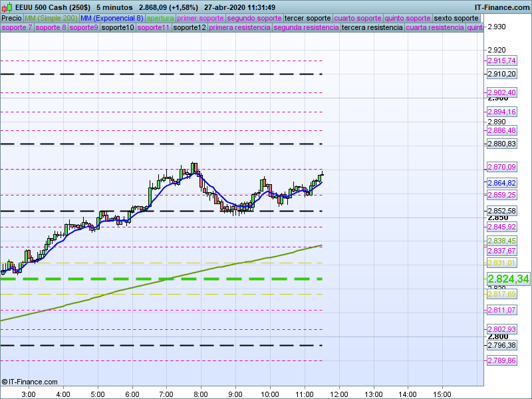Select the primer soporte label
Screen dimensions: 532x399
coord(201,18)
